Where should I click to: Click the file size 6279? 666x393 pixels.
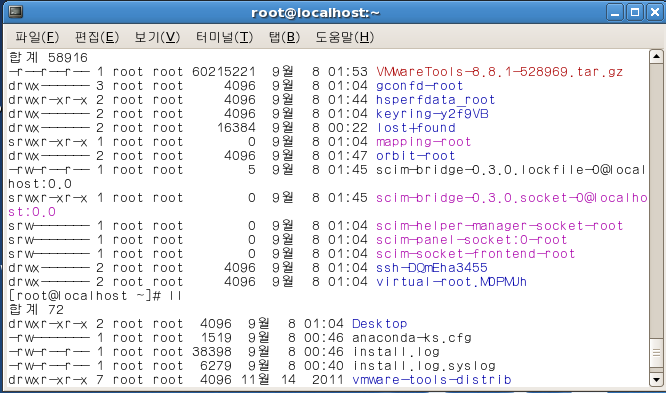[x=216, y=366]
